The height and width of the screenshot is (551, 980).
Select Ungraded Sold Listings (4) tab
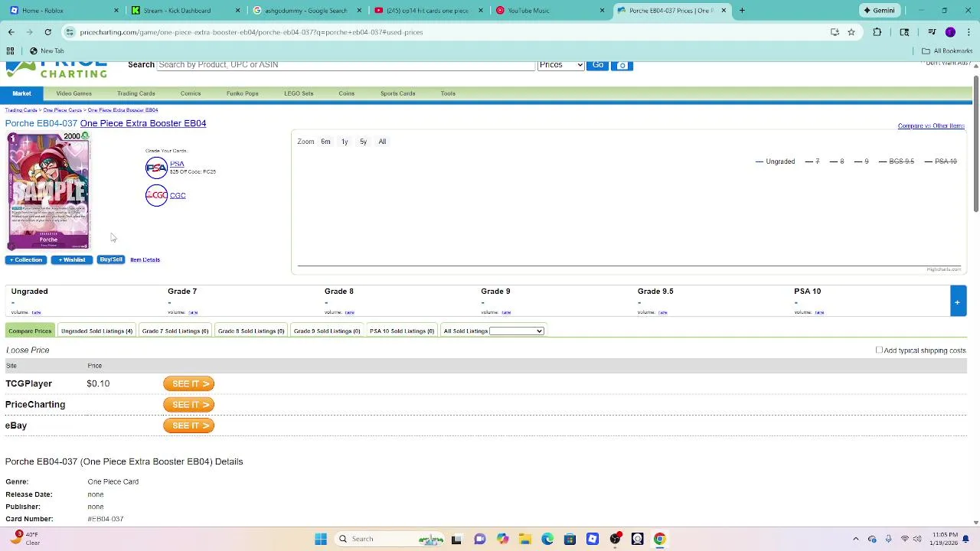[96, 331]
